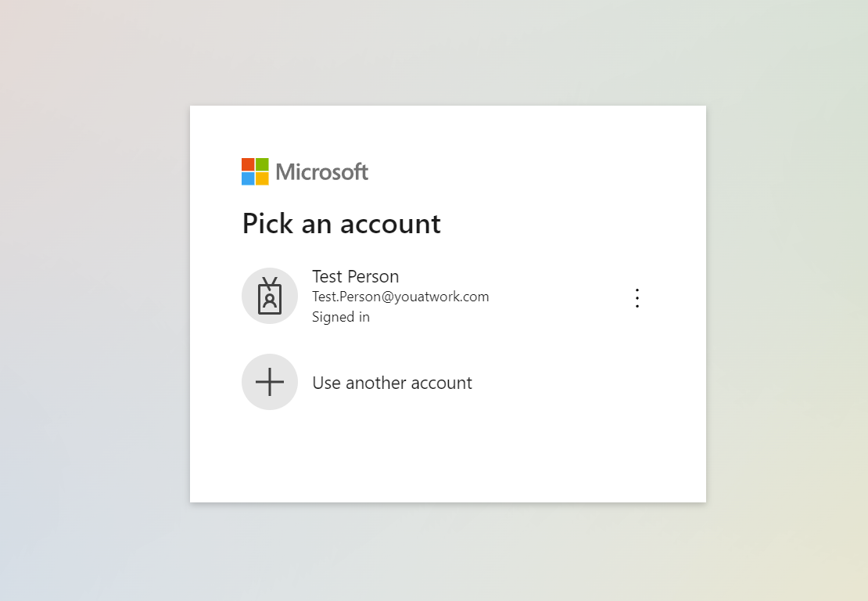Click the Test Person badge avatar icon
This screenshot has height=601, width=868.
point(270,296)
